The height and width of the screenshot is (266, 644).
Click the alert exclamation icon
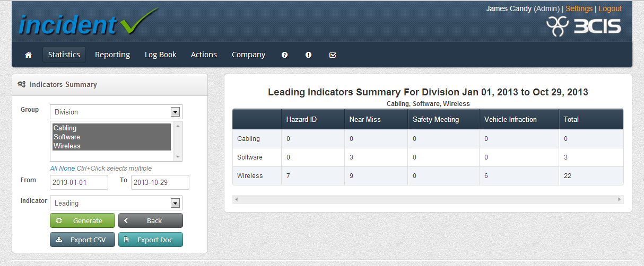[x=309, y=55]
